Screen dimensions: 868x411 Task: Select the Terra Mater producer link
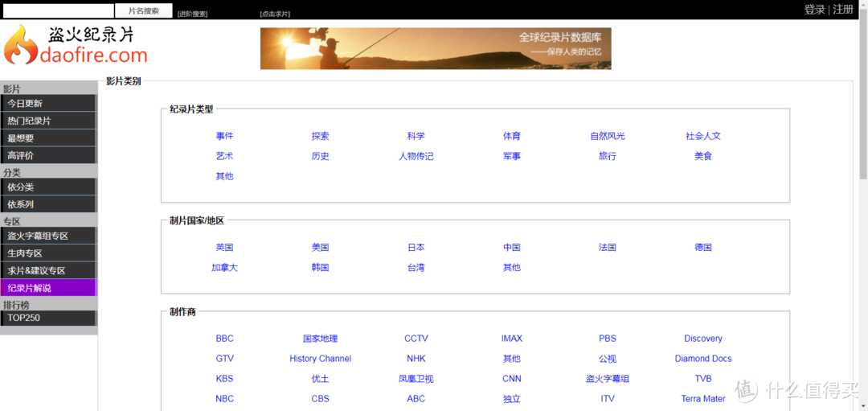click(x=703, y=398)
